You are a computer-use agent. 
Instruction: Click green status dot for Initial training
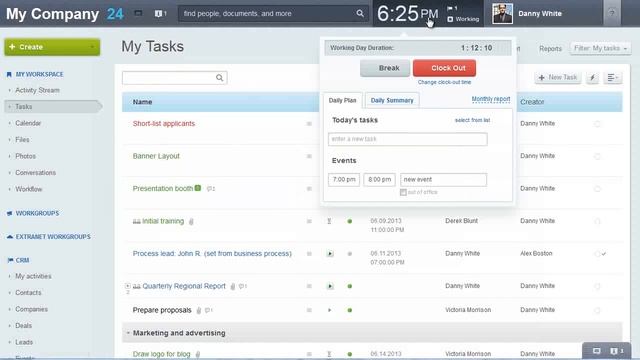coord(350,221)
